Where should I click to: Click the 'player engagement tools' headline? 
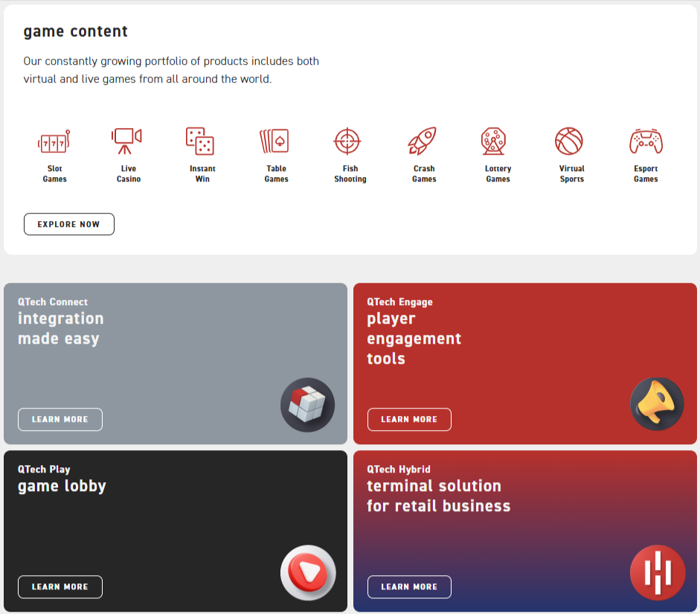click(x=414, y=339)
